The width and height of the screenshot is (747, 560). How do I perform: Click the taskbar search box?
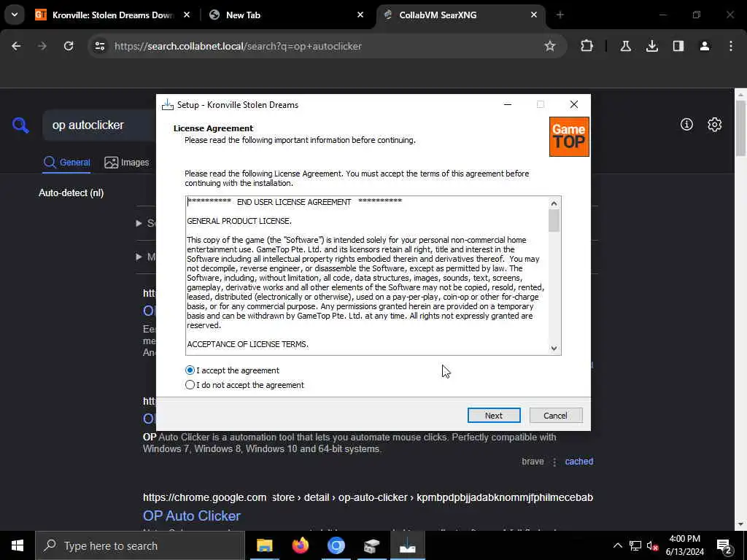tap(140, 545)
